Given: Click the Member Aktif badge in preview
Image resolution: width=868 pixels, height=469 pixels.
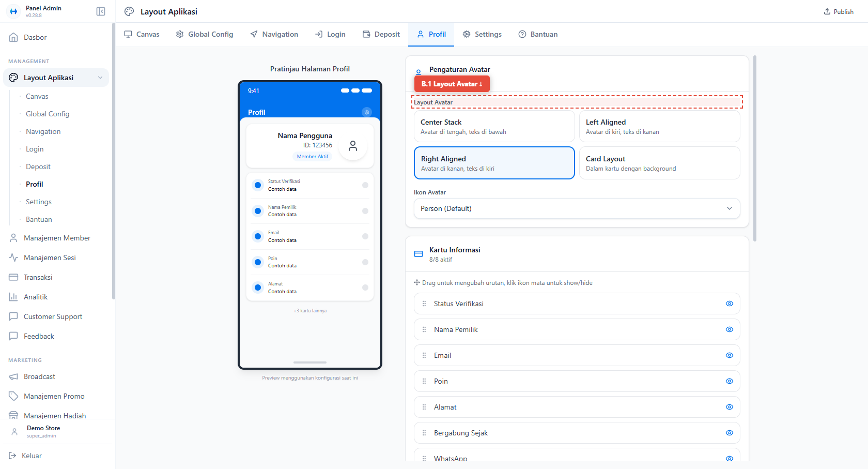Looking at the screenshot, I should tap(313, 156).
